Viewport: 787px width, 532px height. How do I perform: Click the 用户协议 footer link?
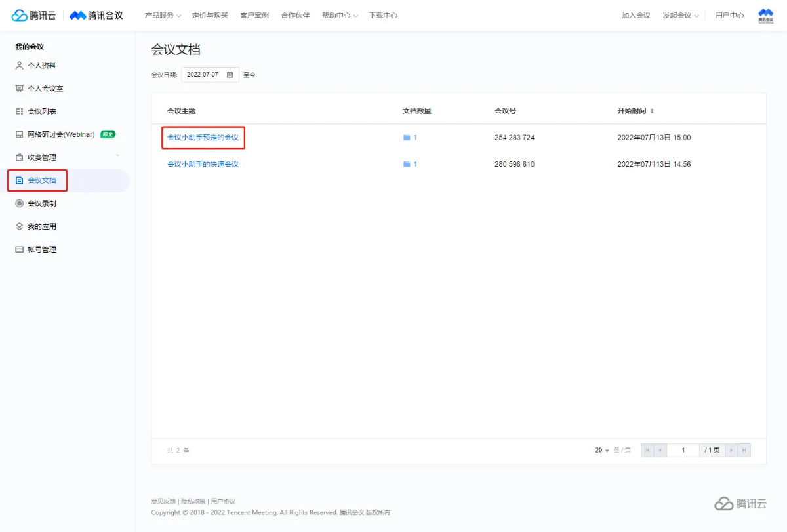(223, 501)
